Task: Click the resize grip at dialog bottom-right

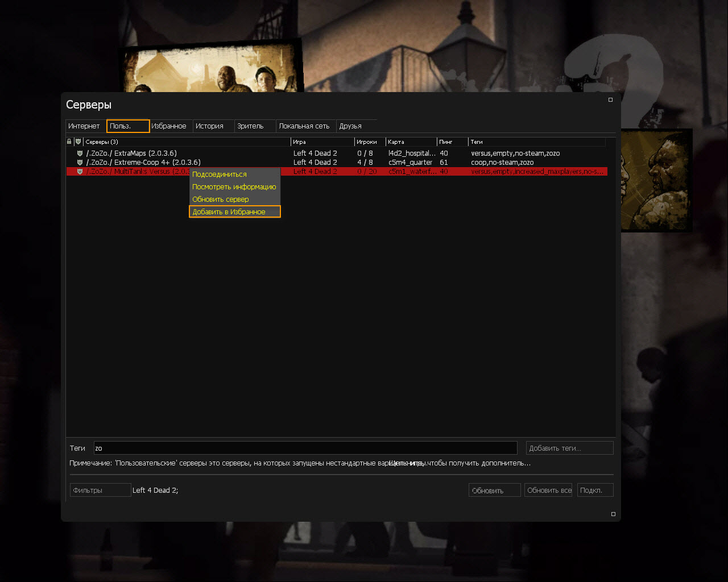Action: pyautogui.click(x=613, y=514)
